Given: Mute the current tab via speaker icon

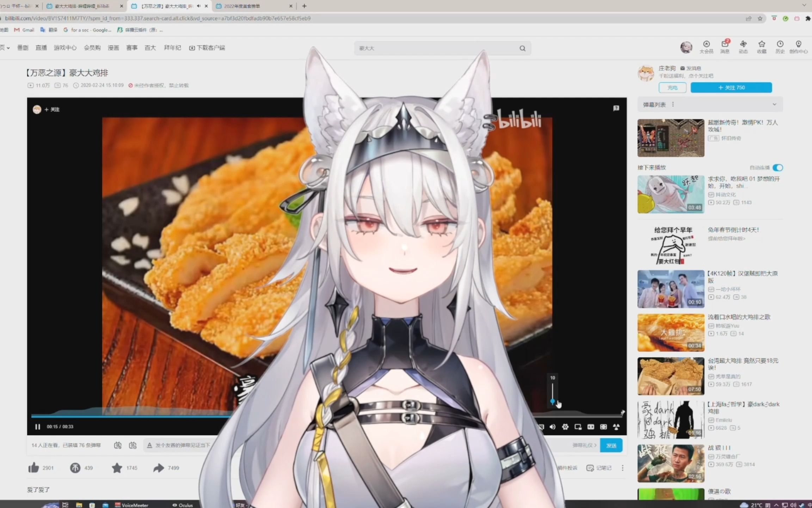Looking at the screenshot, I should point(198,6).
